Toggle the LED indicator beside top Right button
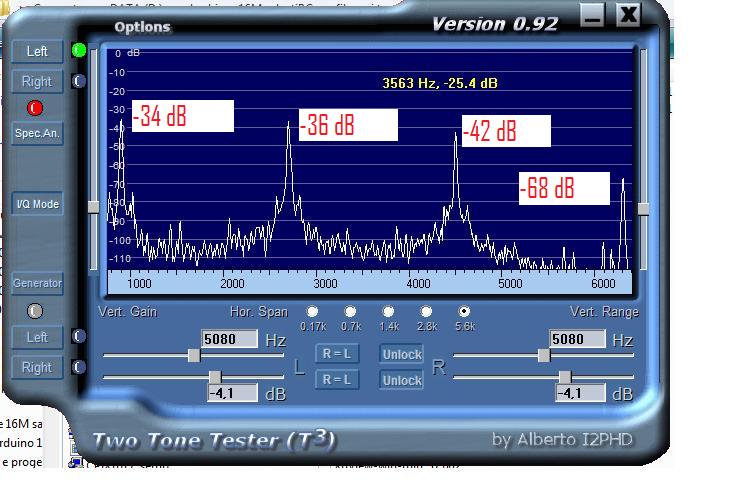 point(79,81)
